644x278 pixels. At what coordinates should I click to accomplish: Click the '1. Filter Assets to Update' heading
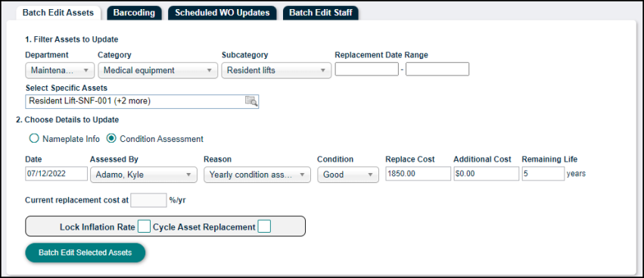tap(72, 40)
